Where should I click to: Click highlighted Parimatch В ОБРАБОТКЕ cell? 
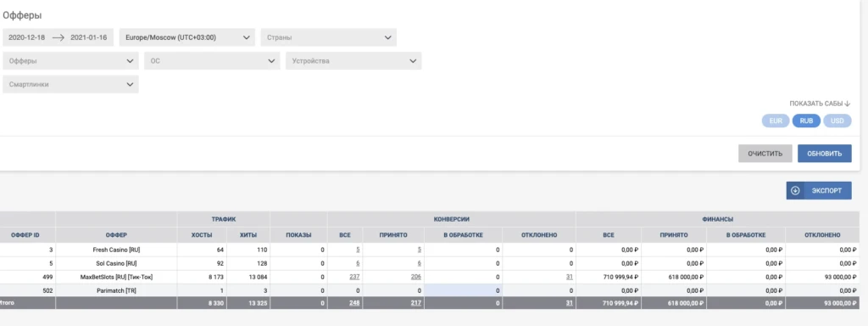pos(464,290)
